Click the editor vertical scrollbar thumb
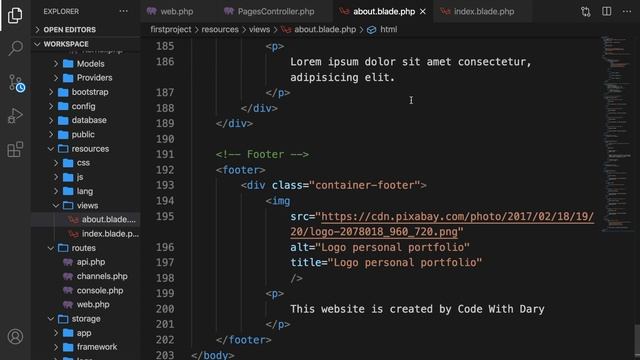640x360 pixels. tap(637, 341)
